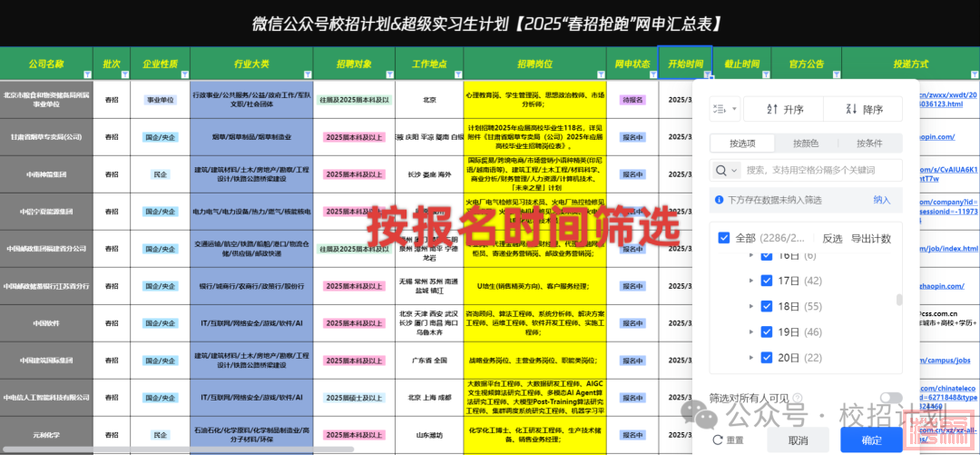Switch to the 按条件 tab
The image size is (980, 455).
869,143
